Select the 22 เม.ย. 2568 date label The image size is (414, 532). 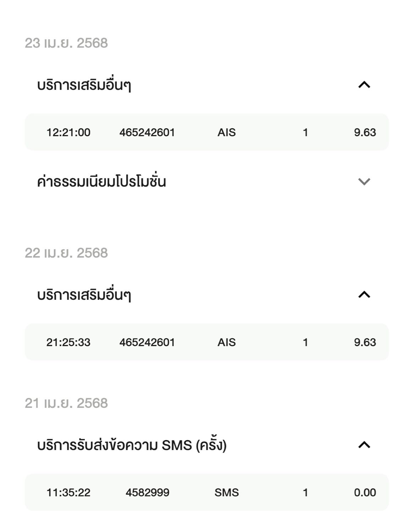(x=66, y=253)
